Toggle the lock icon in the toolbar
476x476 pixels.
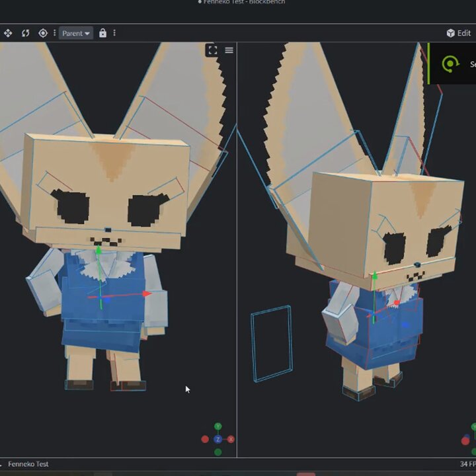(102, 33)
